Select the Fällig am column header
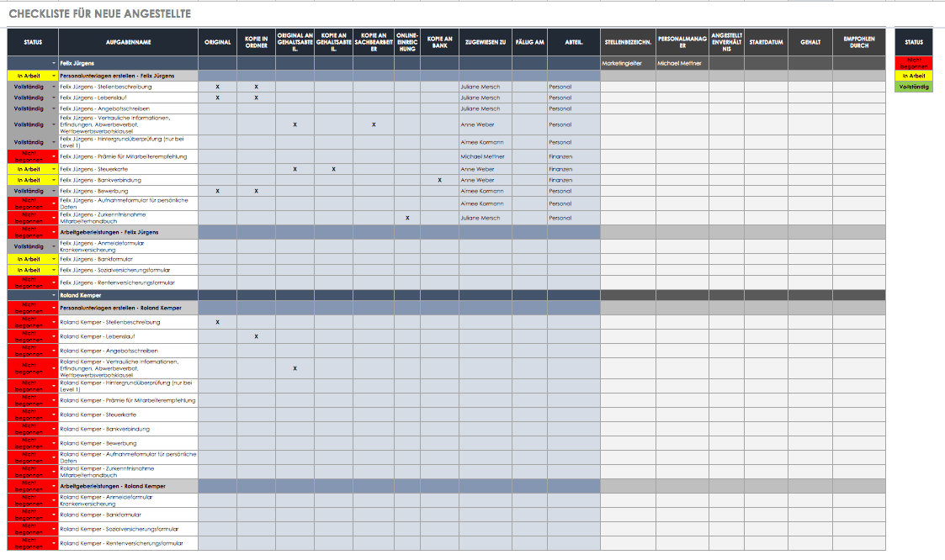Image resolution: width=945 pixels, height=560 pixels. click(529, 42)
